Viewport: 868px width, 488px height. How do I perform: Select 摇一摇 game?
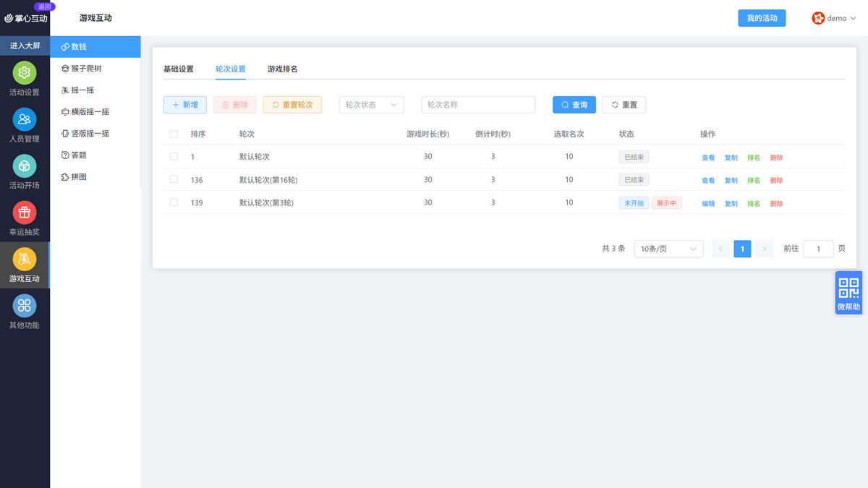pyautogui.click(x=95, y=90)
